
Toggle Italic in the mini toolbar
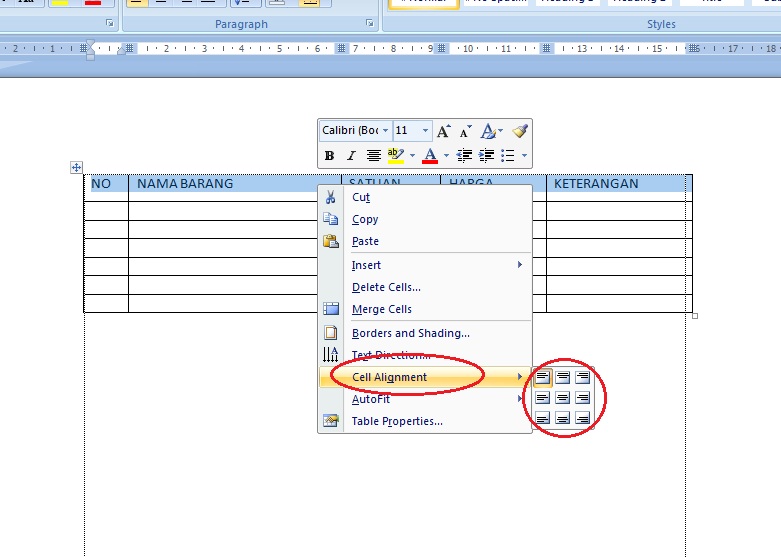tap(351, 156)
